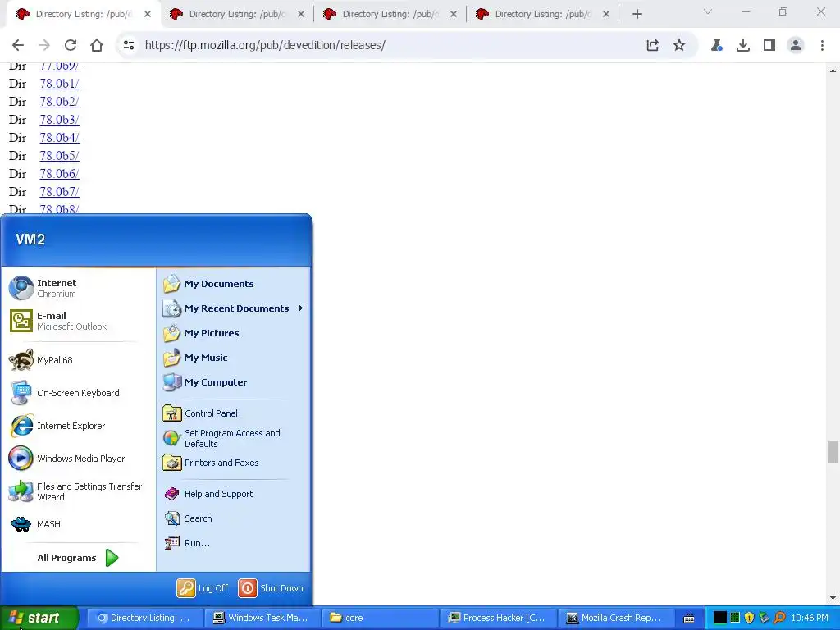This screenshot has width=840, height=630.
Task: Switch to Process Hacker taskbar button
Action: [498, 618]
